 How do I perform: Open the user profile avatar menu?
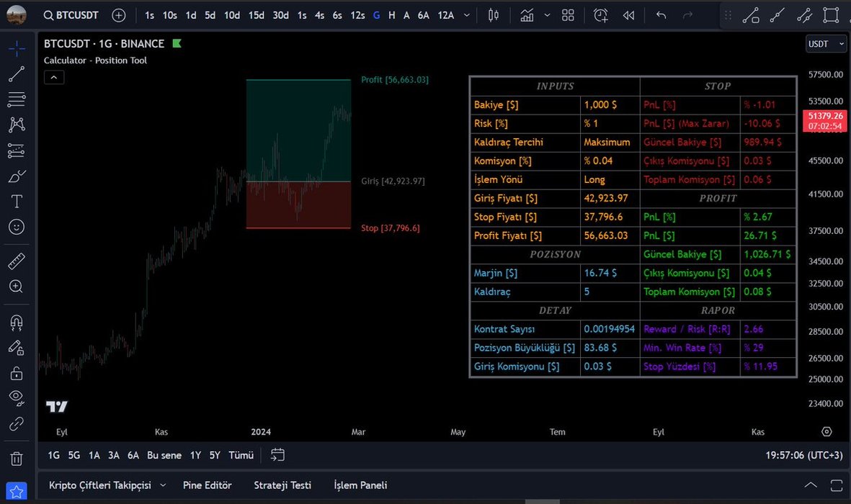click(x=17, y=14)
